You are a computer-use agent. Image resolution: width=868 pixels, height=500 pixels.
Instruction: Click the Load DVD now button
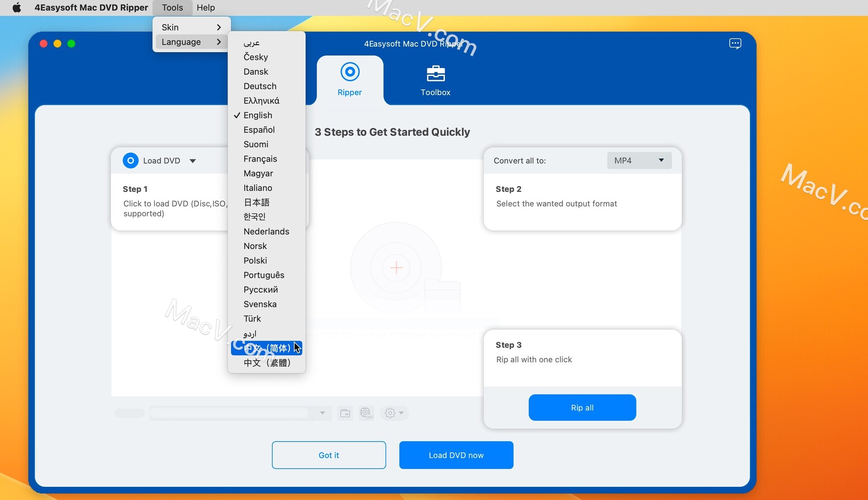456,455
